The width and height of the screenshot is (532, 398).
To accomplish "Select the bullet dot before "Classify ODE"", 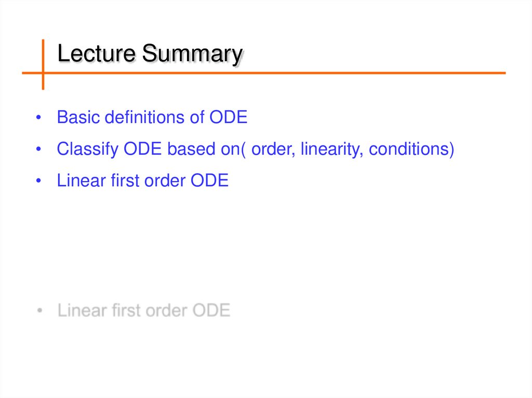I will click(39, 150).
